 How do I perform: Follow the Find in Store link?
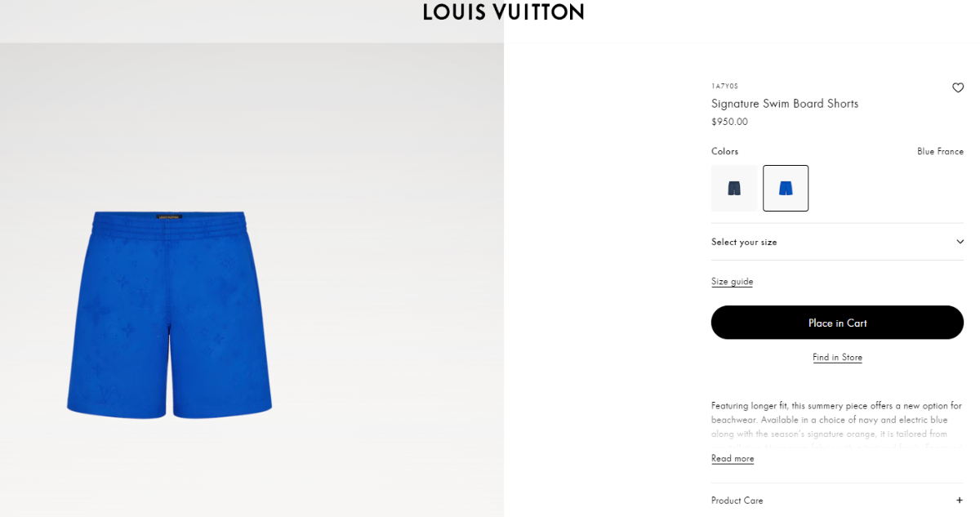[x=837, y=358]
